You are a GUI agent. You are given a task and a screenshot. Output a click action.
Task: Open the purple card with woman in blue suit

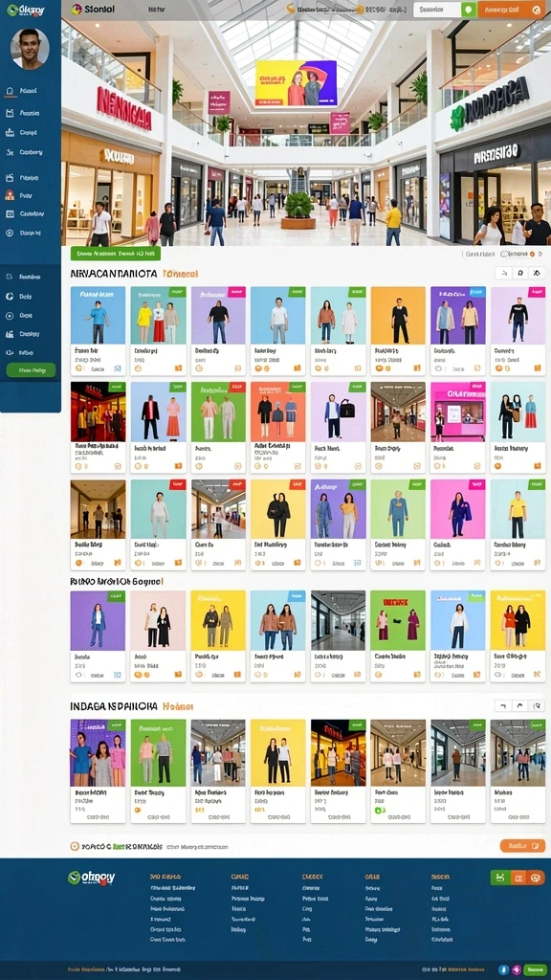(x=99, y=636)
